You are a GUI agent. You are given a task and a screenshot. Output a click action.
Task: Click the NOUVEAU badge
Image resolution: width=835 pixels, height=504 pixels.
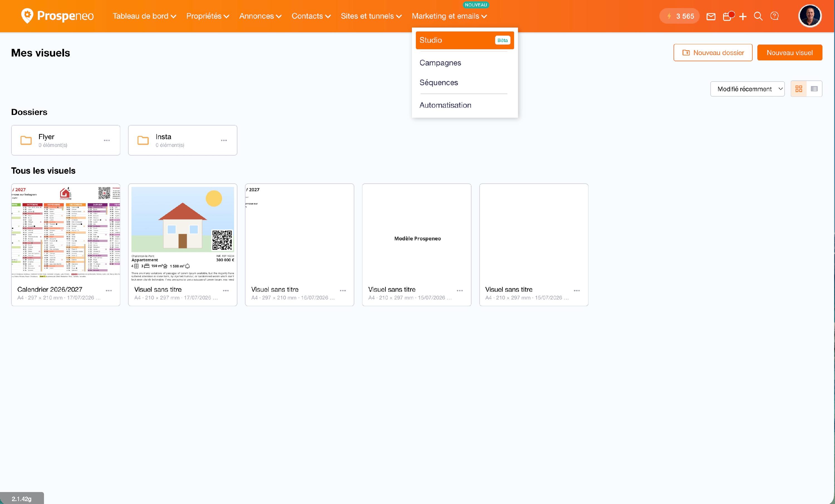pyautogui.click(x=476, y=5)
